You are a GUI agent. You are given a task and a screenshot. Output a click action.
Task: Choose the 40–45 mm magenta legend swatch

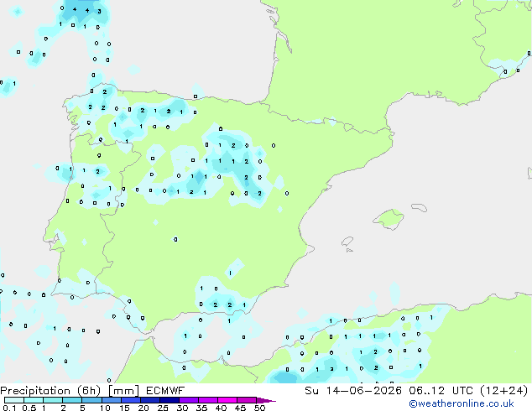click(227, 400)
